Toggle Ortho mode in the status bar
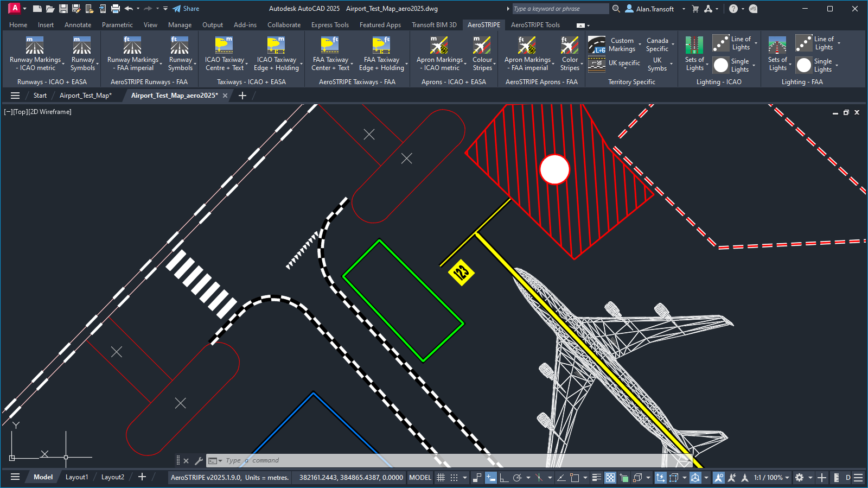The width and height of the screenshot is (868, 488). 504,478
